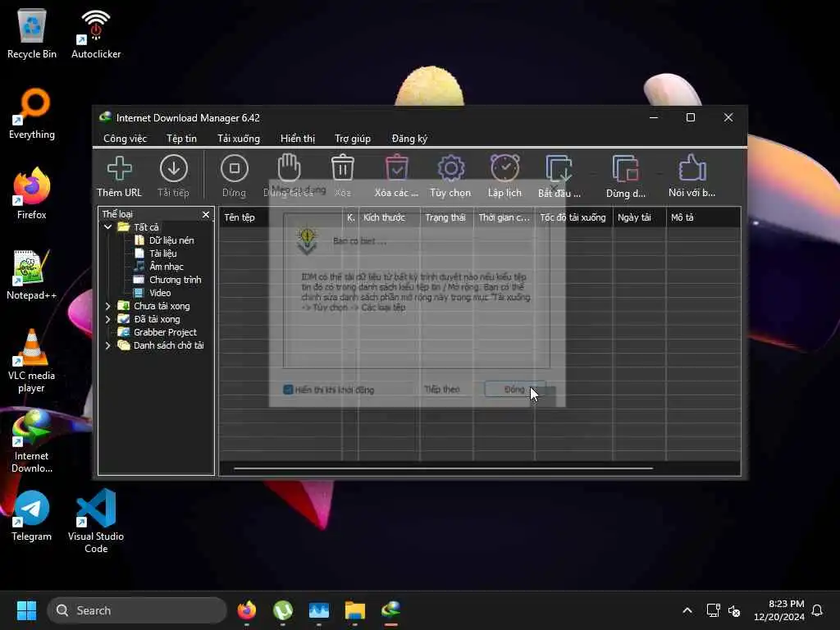Screen dimensions: 840x630
Task: Click the stop-all hand icon
Action: pyautogui.click(x=289, y=168)
